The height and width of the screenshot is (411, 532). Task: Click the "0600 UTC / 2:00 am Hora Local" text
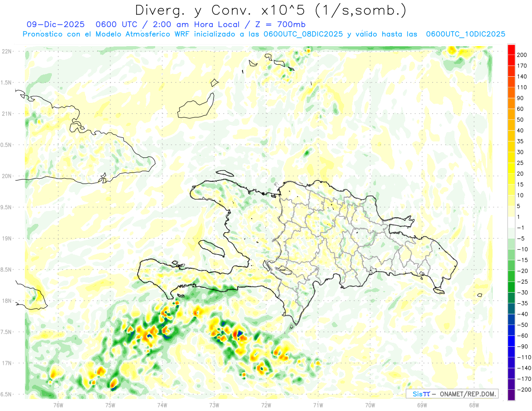click(173, 24)
